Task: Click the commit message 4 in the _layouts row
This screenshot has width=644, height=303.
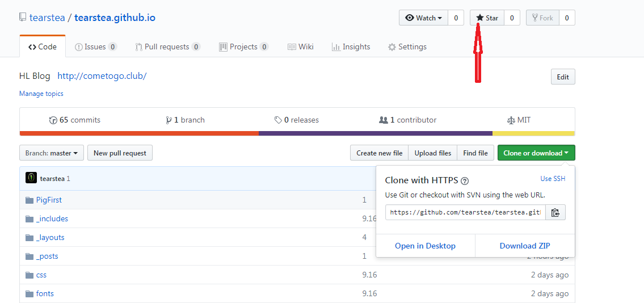Action: click(364, 238)
